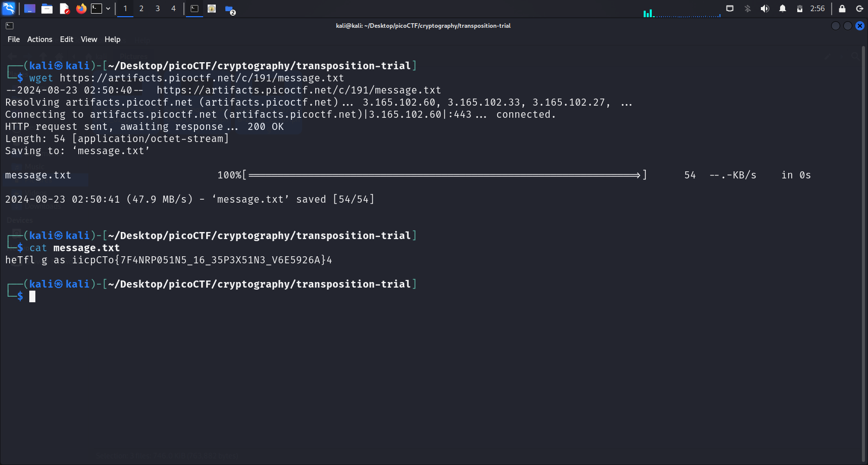Screen dimensions: 868x465
Task: Switch to workspace 4
Action: pyautogui.click(x=173, y=9)
